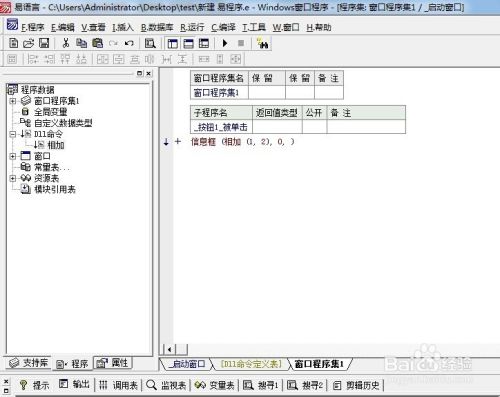
Task: Toggle the third window layout icon
Action: [x=204, y=43]
